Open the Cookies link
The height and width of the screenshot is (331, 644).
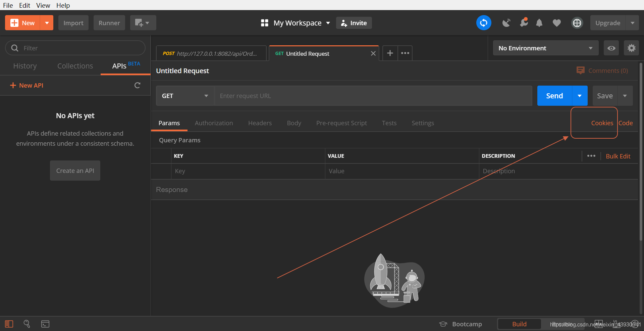[x=602, y=123]
